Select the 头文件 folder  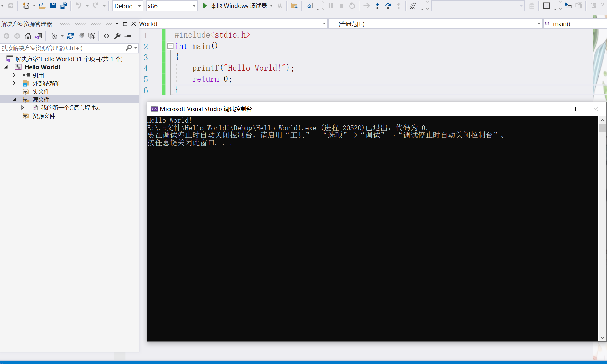(x=41, y=91)
